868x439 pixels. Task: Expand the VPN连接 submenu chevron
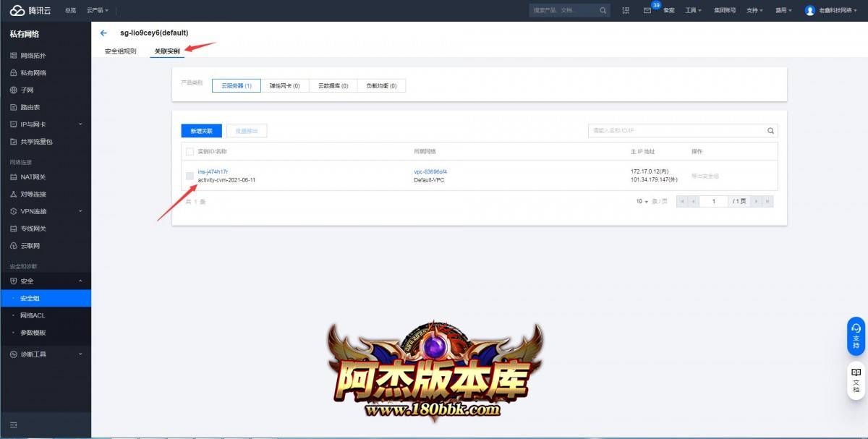80,211
